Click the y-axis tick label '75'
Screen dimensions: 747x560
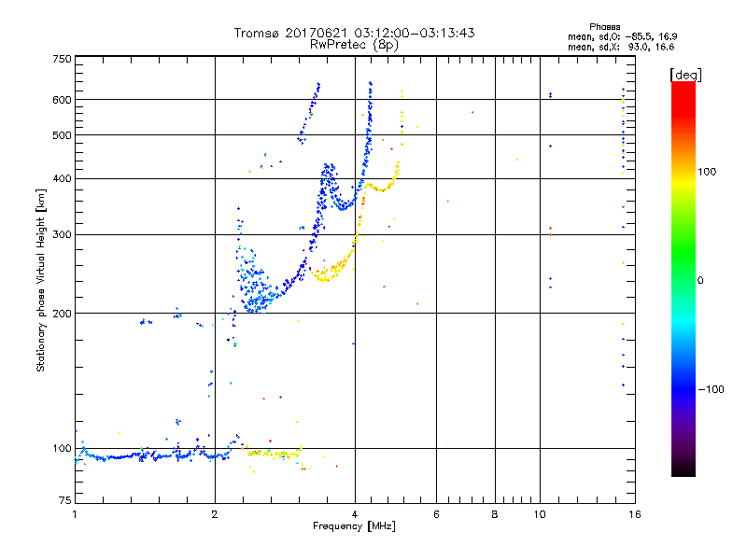click(x=65, y=500)
